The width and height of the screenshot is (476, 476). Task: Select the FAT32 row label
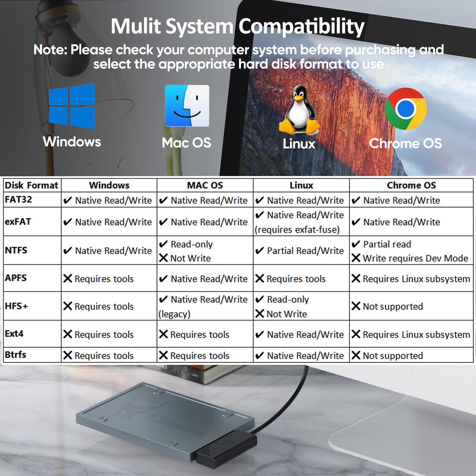tap(18, 199)
